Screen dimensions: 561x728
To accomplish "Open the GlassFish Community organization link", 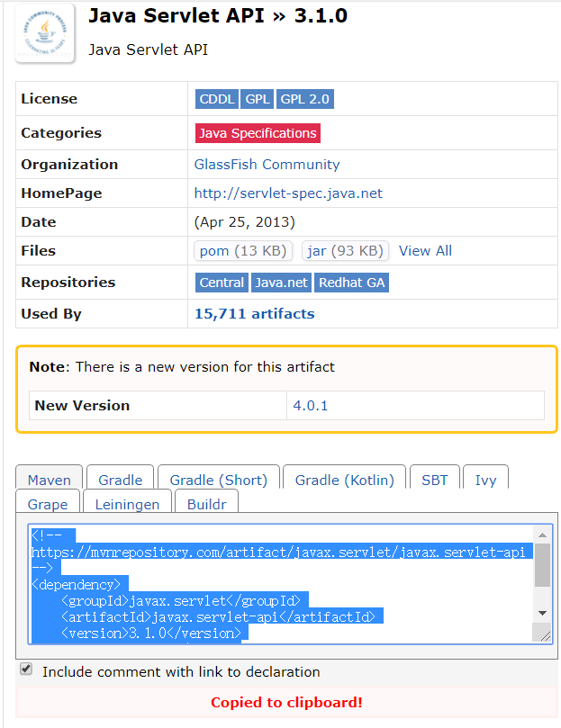I will [x=267, y=165].
